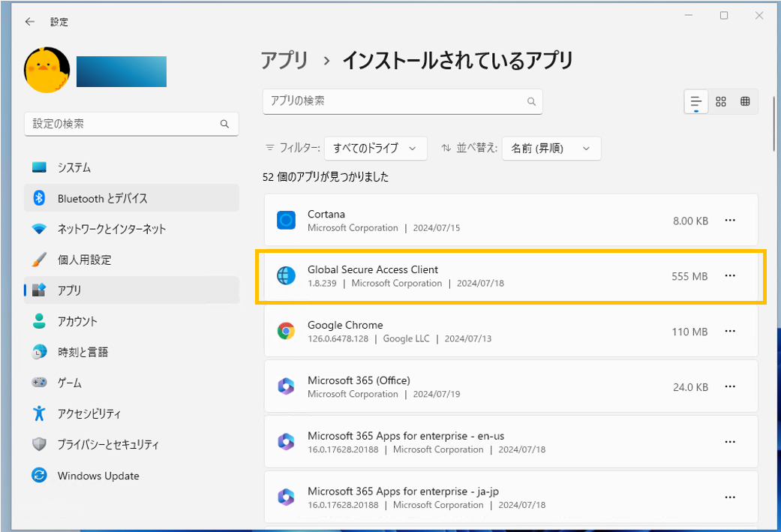Open more options for Microsoft 365 Apps en-us
Viewport: 781px width, 532px height.
tap(730, 442)
